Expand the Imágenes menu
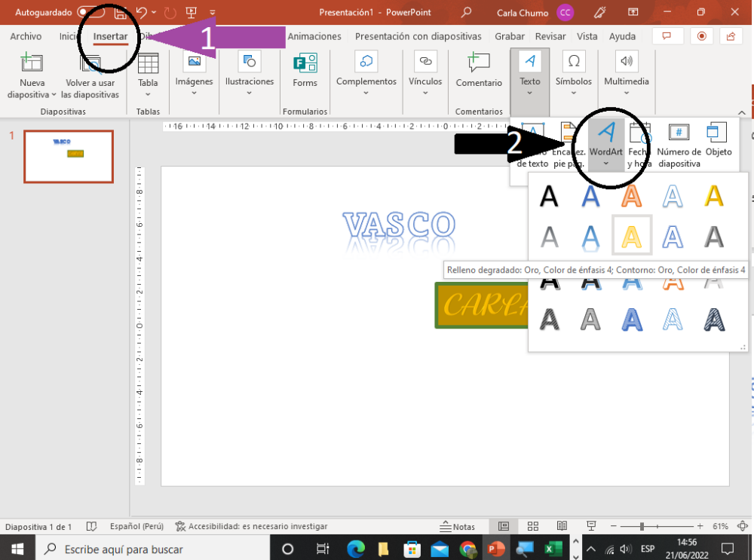The height and width of the screenshot is (560, 754). pyautogui.click(x=194, y=75)
